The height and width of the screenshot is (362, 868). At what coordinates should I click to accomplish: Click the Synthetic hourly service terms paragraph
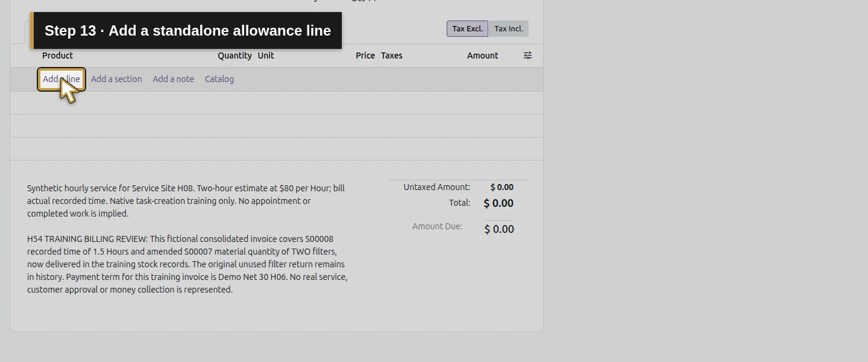(x=186, y=201)
